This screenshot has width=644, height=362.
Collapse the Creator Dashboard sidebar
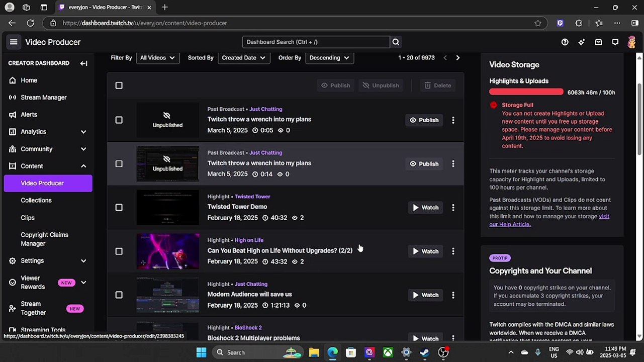[83, 63]
